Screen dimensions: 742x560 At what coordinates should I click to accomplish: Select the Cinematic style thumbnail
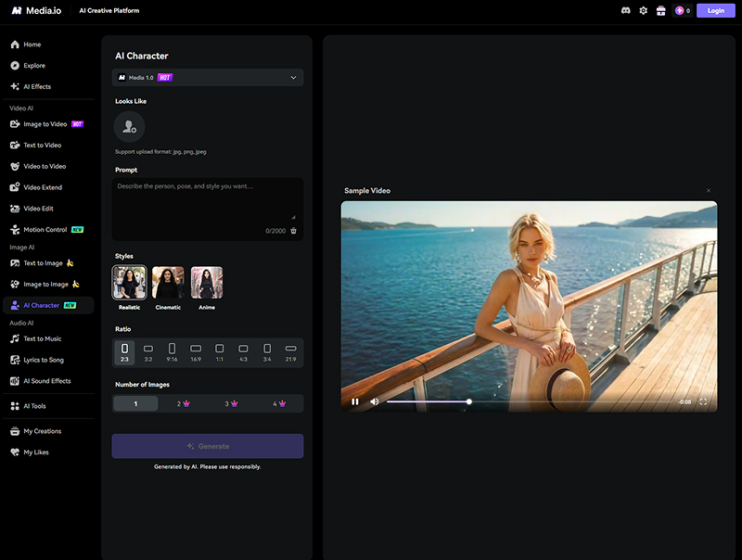(x=168, y=283)
